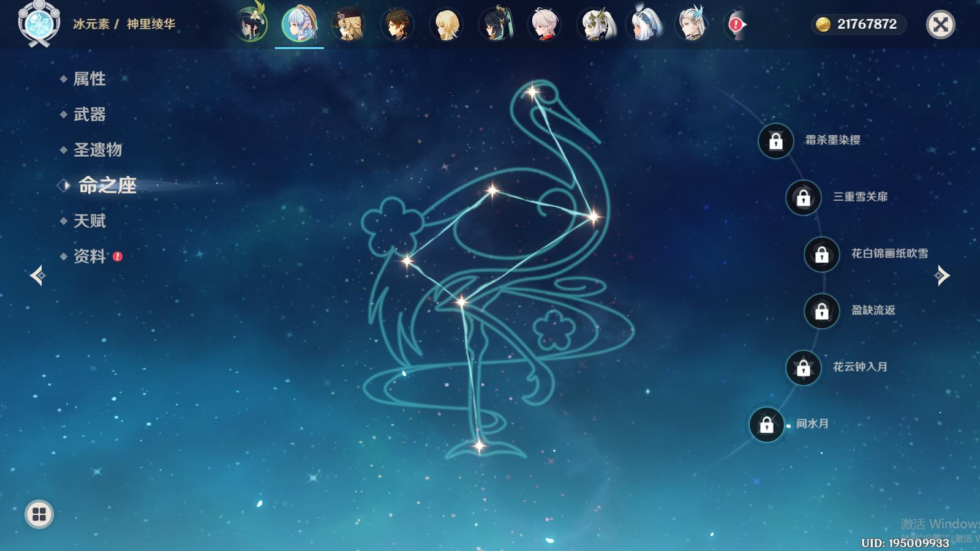Click the Cryo element emblem icon

click(x=39, y=24)
